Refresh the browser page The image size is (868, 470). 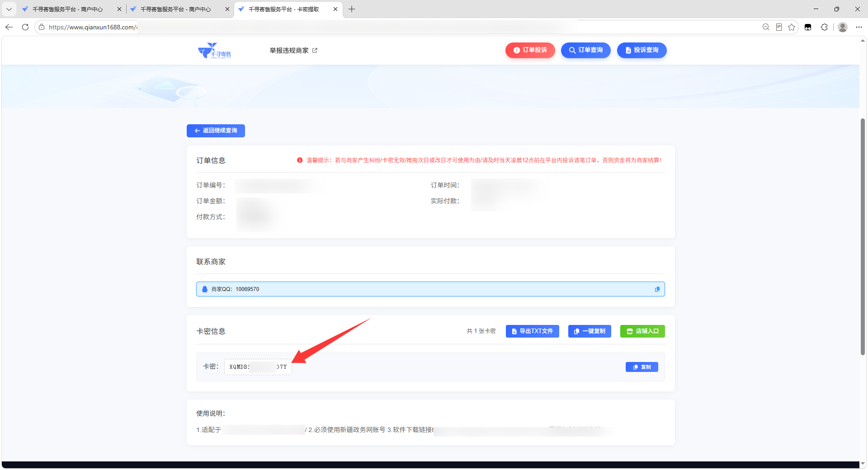pyautogui.click(x=25, y=27)
